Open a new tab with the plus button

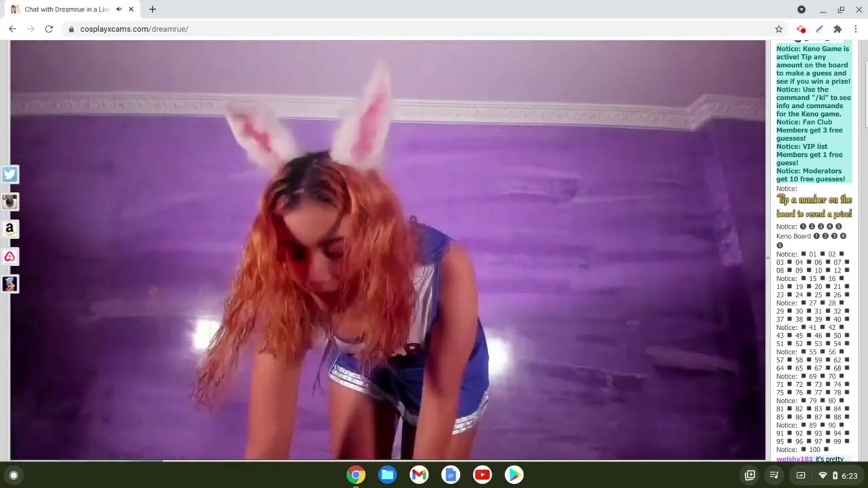point(152,10)
